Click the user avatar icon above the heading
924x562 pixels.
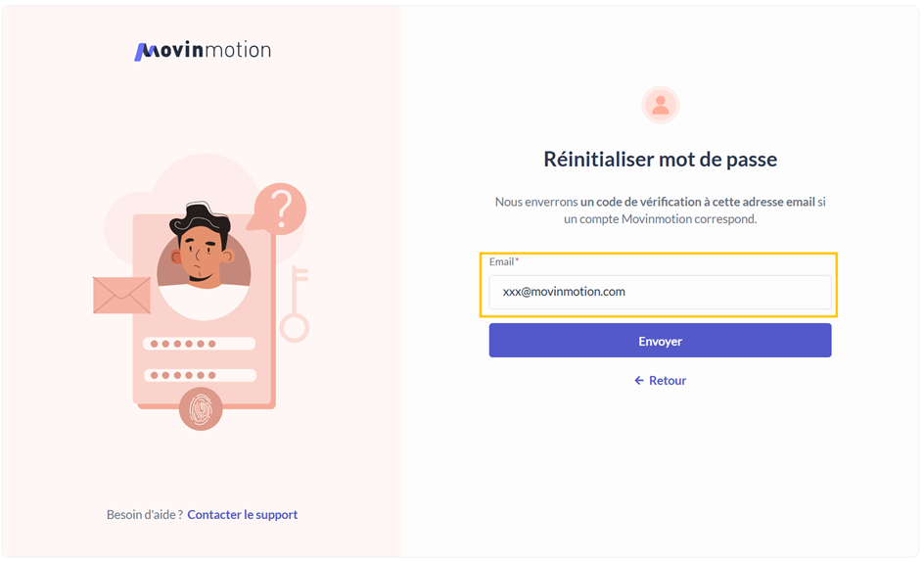pyautogui.click(x=660, y=105)
